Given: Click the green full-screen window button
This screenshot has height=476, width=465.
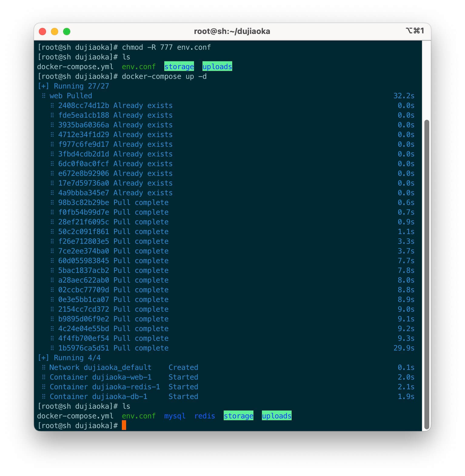Looking at the screenshot, I should point(67,32).
